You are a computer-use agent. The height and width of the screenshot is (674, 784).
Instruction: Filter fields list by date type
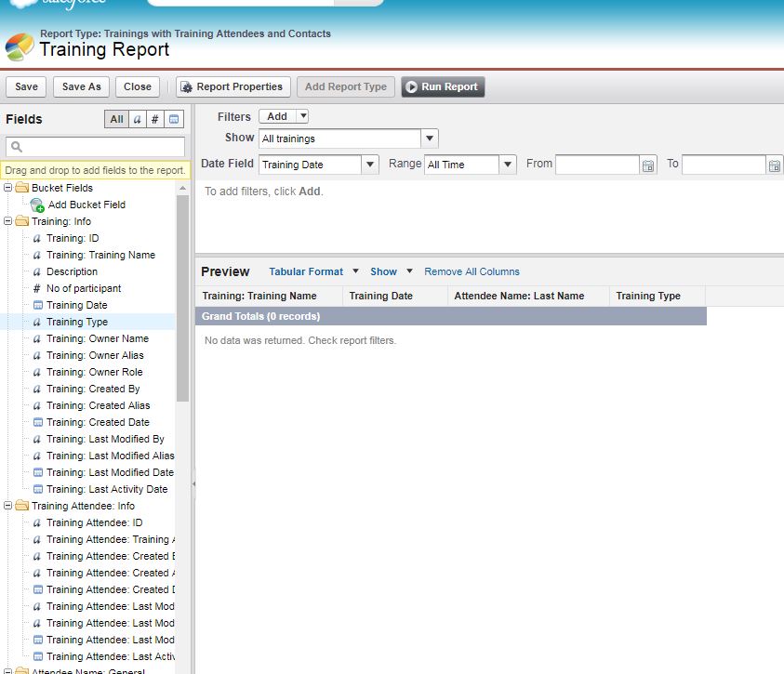(174, 119)
